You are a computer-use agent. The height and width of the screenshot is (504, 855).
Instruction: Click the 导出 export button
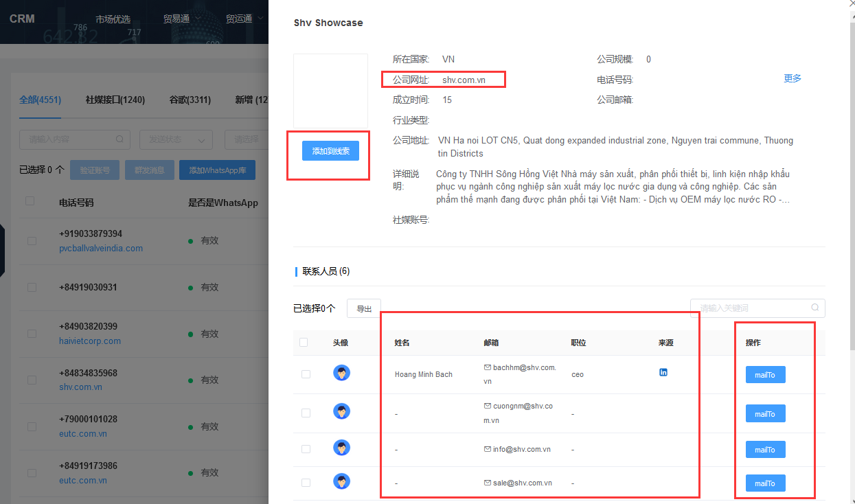(364, 309)
